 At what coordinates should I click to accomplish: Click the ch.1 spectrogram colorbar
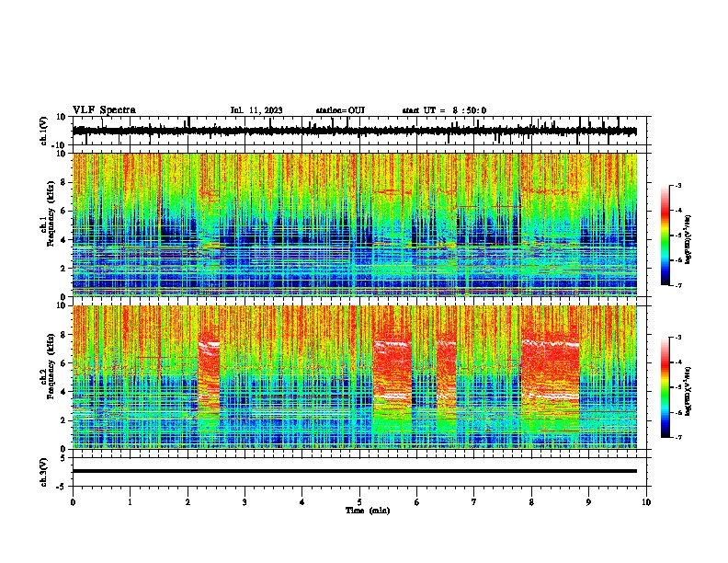(665, 236)
